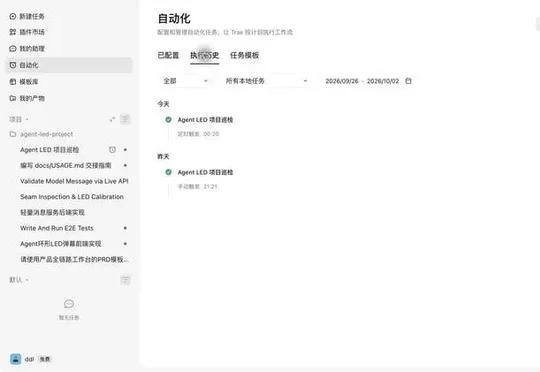This screenshot has width=540, height=372.
Task: Open today's Agent LED 项目巡检 history entry
Action: click(x=205, y=120)
